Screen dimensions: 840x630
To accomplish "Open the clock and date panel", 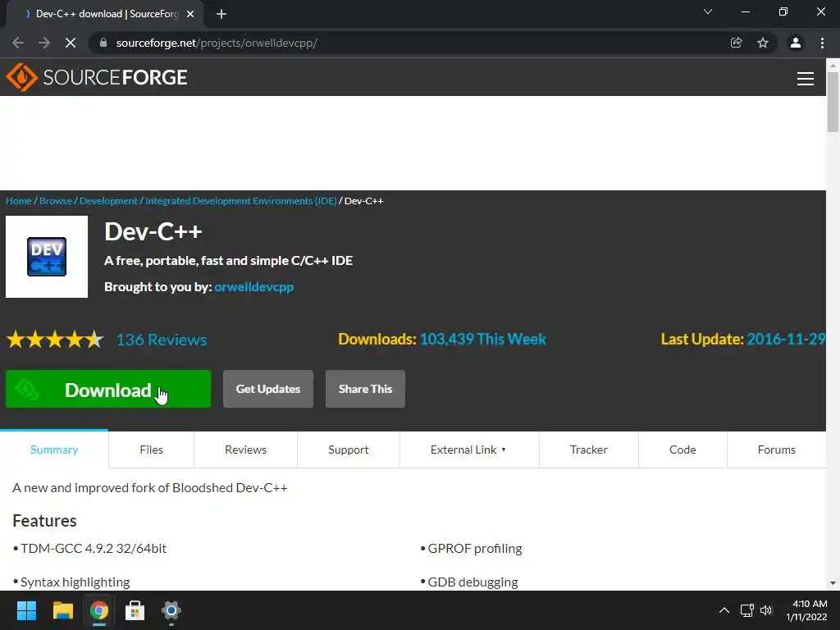I will 806,610.
